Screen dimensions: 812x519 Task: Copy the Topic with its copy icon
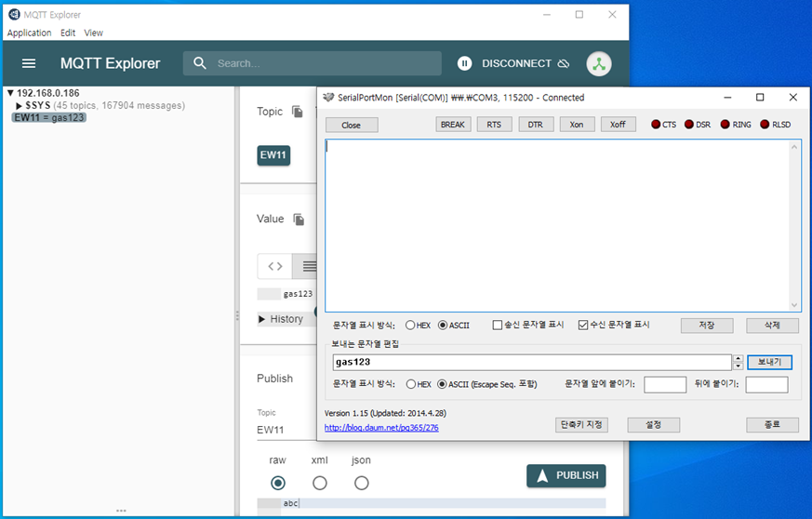(298, 112)
